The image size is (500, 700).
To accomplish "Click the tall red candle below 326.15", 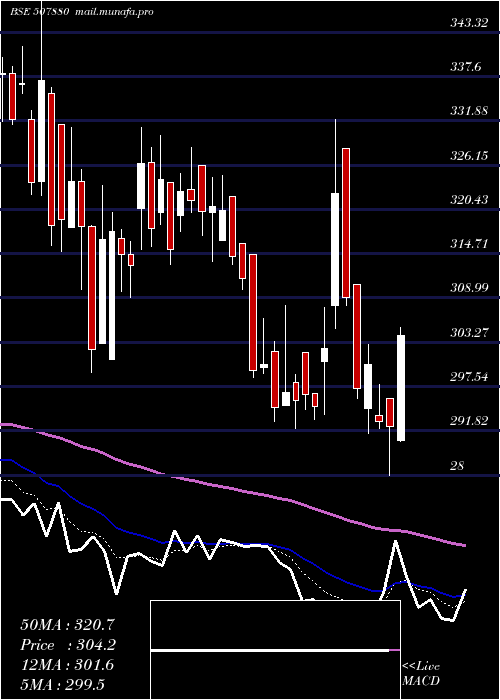I will (346, 223).
